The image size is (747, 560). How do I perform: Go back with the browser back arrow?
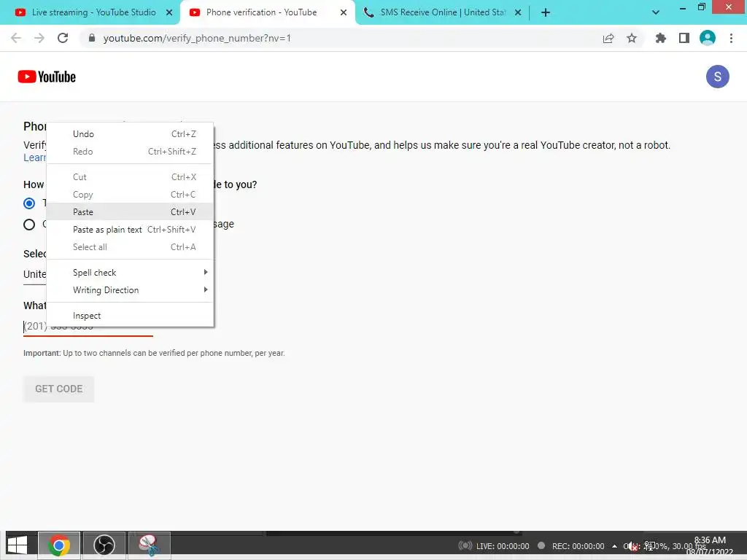point(16,38)
